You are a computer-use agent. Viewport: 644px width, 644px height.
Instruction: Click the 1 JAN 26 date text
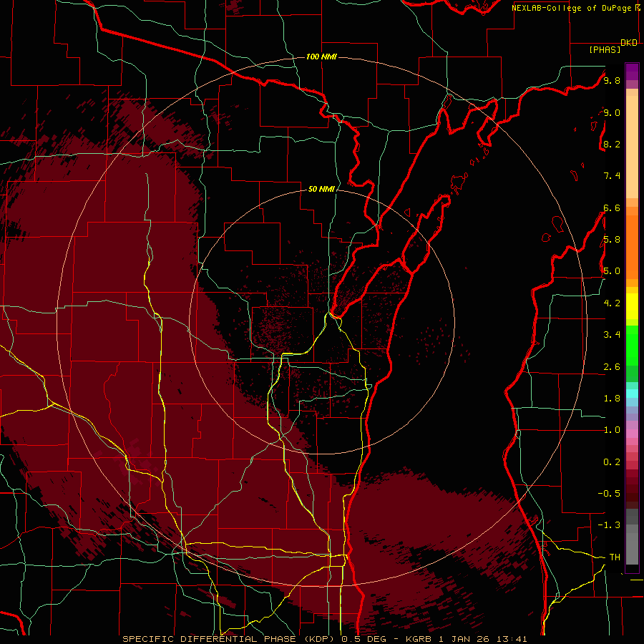465,639
